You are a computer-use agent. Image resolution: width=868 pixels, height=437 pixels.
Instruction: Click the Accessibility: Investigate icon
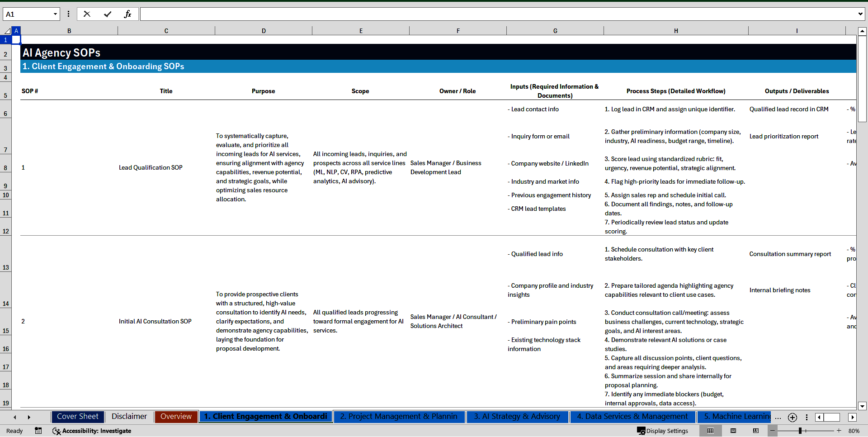coord(57,431)
